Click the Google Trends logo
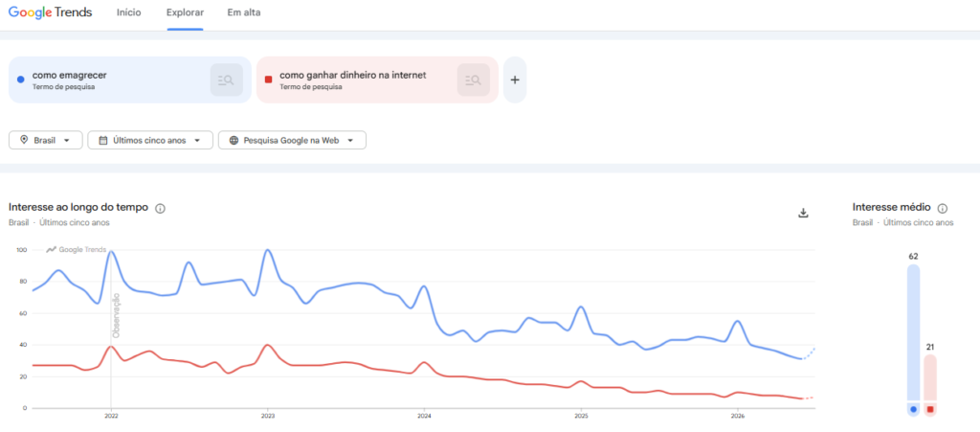The width and height of the screenshot is (980, 432). (x=50, y=12)
